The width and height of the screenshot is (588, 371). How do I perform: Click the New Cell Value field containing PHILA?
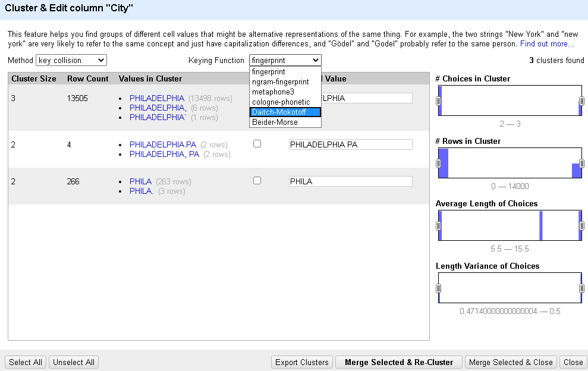[350, 181]
